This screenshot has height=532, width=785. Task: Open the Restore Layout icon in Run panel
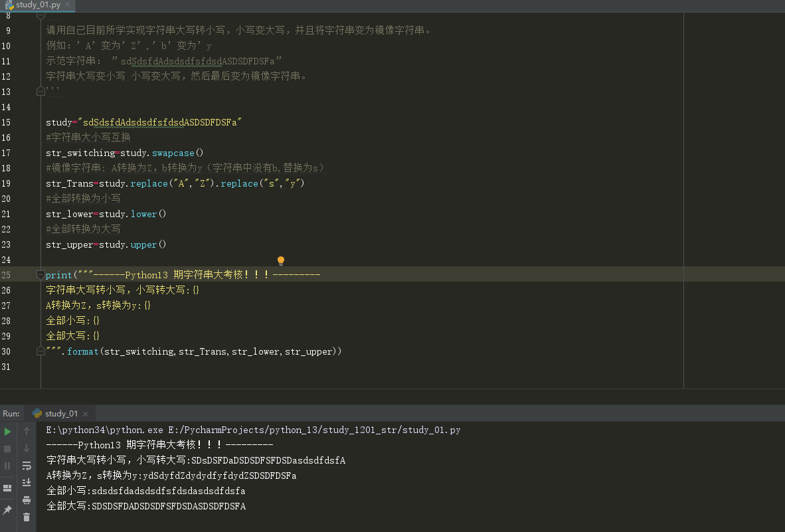[7, 488]
